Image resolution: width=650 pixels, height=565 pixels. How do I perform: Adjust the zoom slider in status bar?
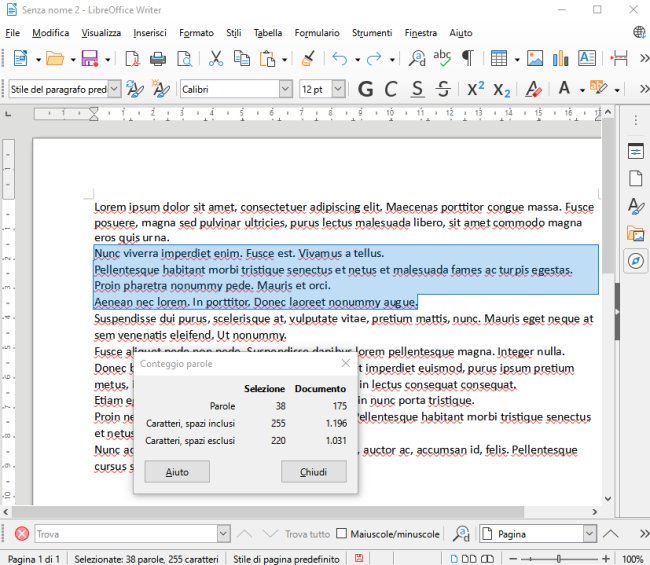560,558
